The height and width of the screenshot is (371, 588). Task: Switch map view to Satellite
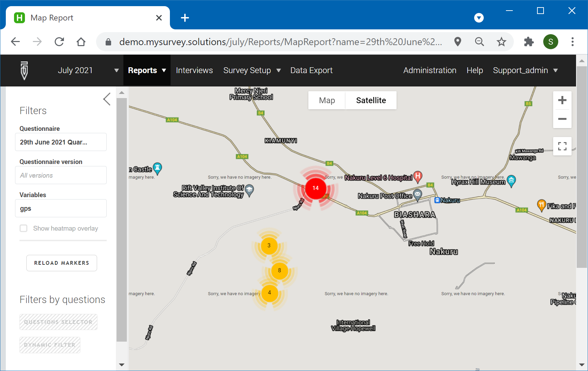click(371, 100)
